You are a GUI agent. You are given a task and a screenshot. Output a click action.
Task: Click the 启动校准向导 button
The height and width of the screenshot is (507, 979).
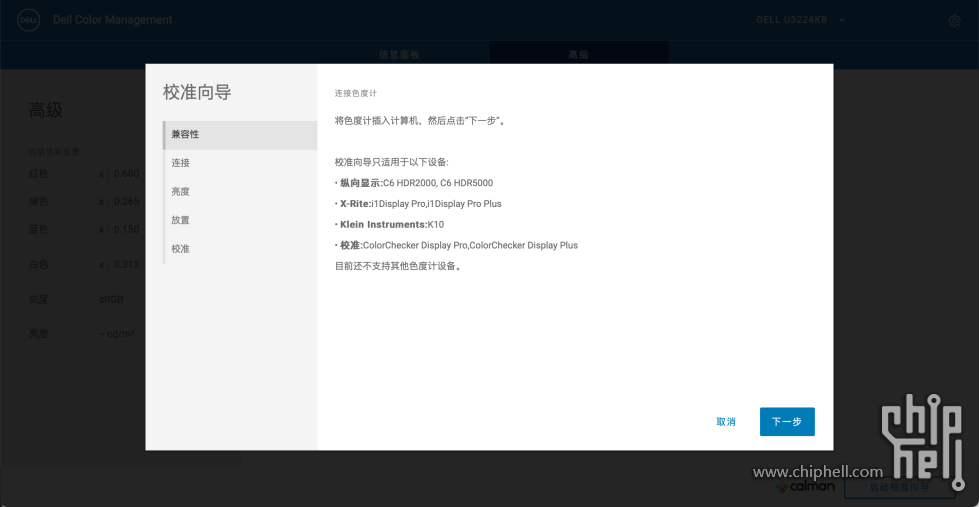(899, 487)
